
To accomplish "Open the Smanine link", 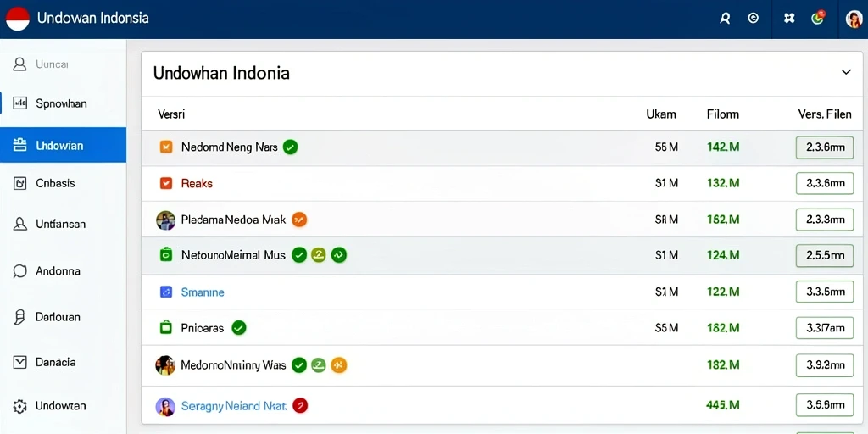I will pyautogui.click(x=203, y=292).
